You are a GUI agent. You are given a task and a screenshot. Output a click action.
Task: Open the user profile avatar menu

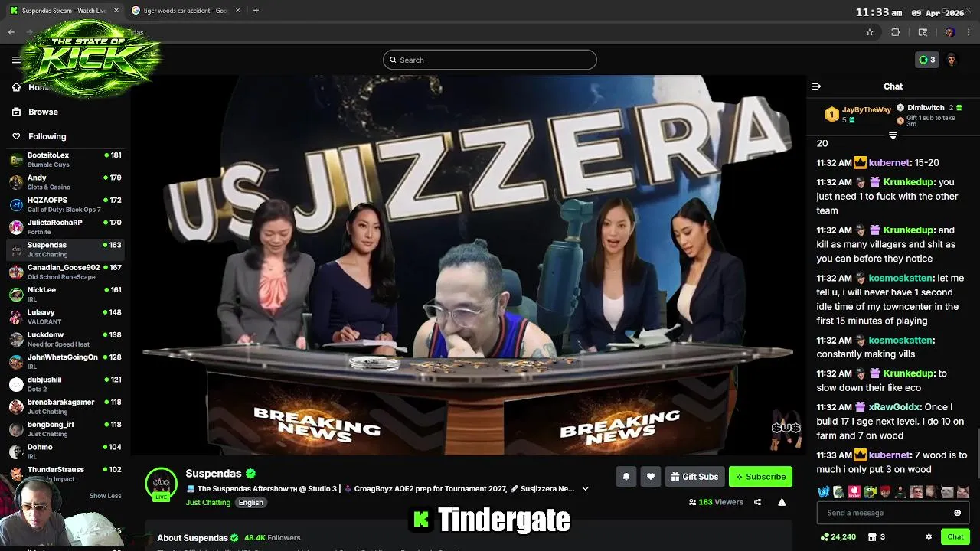[952, 60]
